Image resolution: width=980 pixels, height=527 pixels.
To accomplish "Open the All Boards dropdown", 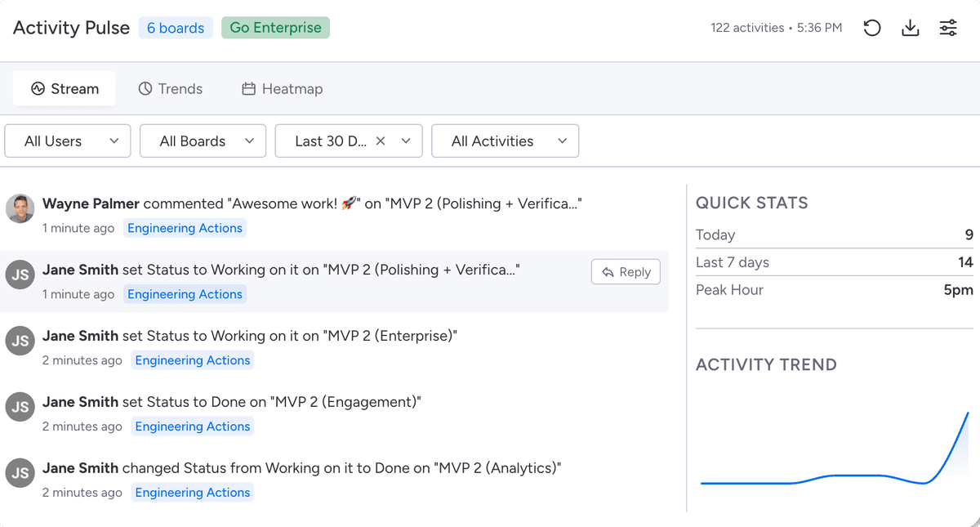I will (203, 141).
